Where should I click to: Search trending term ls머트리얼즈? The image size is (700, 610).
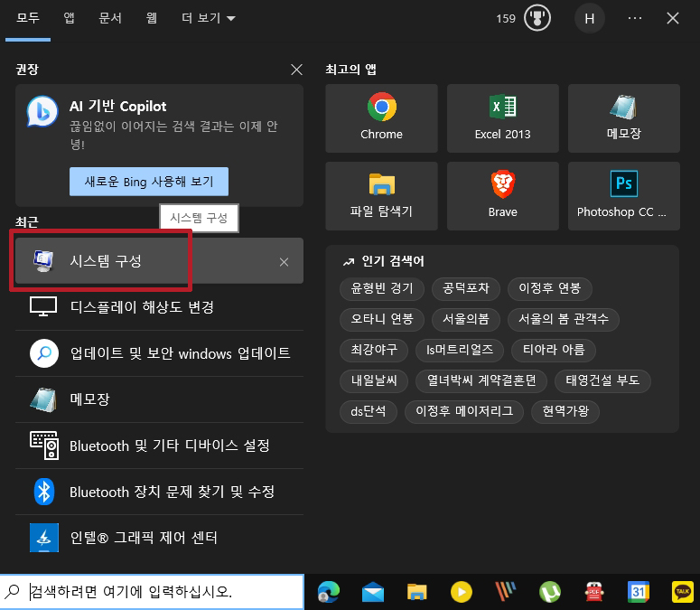pyautogui.click(x=460, y=350)
